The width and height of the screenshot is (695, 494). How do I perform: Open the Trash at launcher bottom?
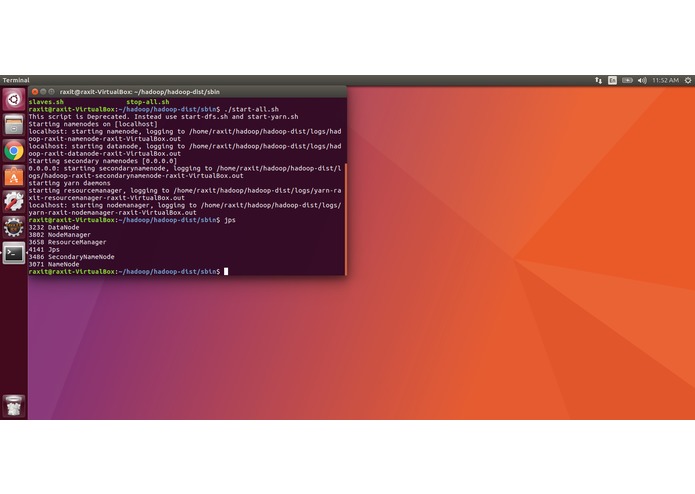[x=14, y=405]
